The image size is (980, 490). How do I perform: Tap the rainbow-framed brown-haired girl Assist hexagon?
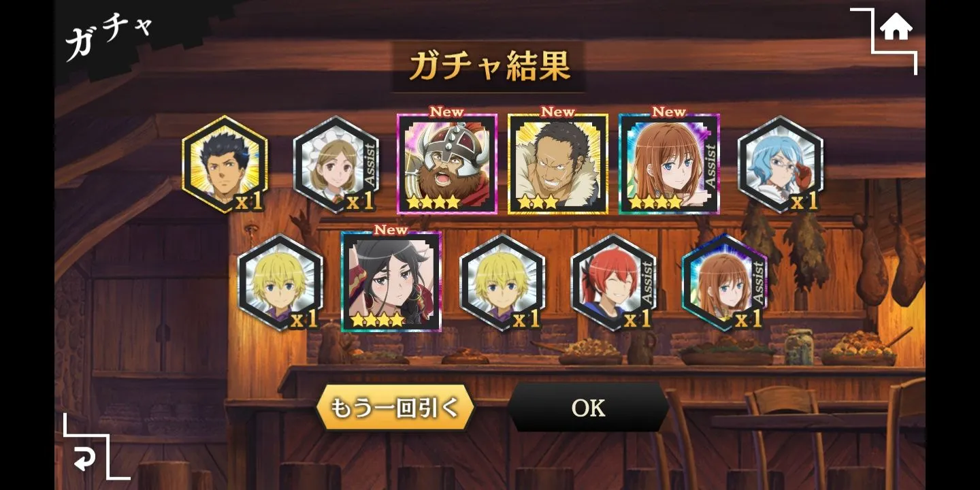[x=724, y=282]
